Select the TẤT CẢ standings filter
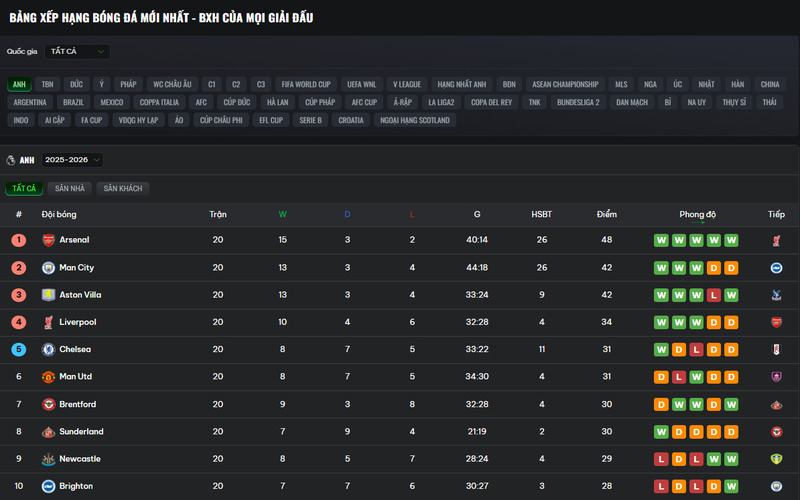 (x=23, y=188)
